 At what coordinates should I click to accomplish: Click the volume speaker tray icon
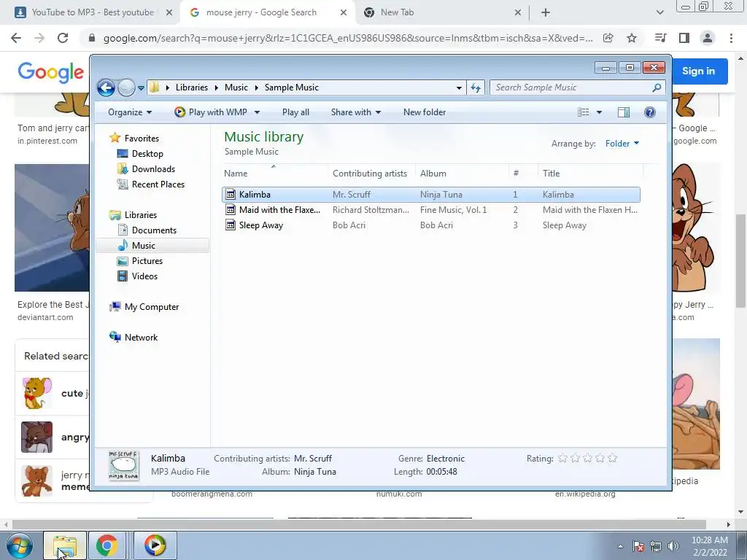click(673, 546)
